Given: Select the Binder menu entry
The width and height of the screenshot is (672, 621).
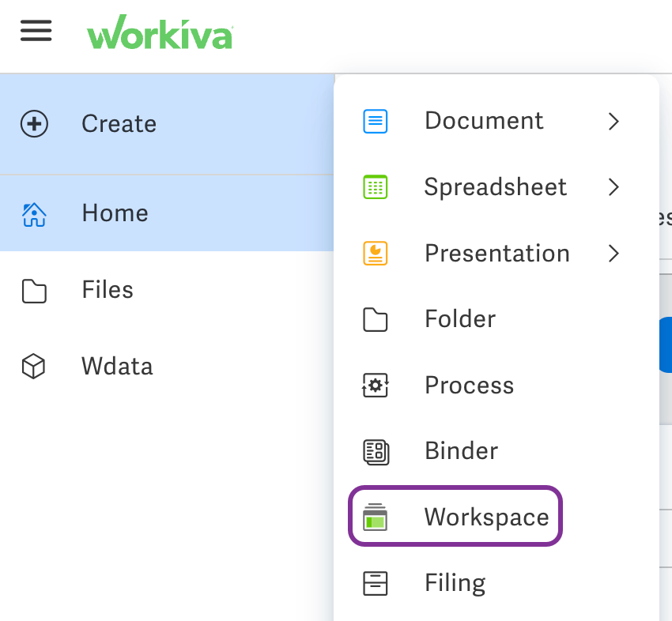Looking at the screenshot, I should pos(461,451).
